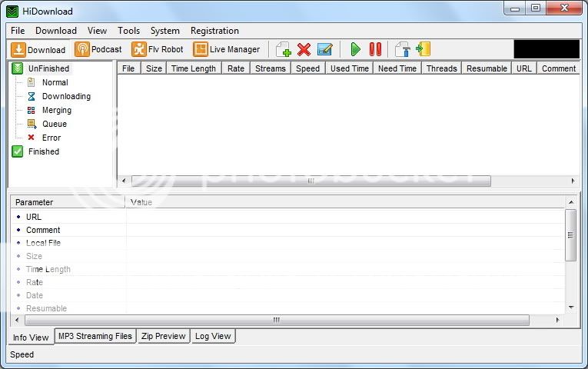Click the Merging squares icon
This screenshot has width=588, height=369.
(31, 110)
